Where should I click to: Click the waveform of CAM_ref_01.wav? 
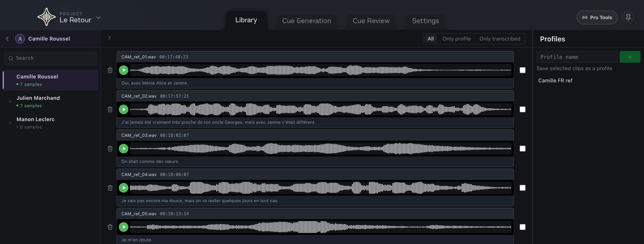(320, 70)
